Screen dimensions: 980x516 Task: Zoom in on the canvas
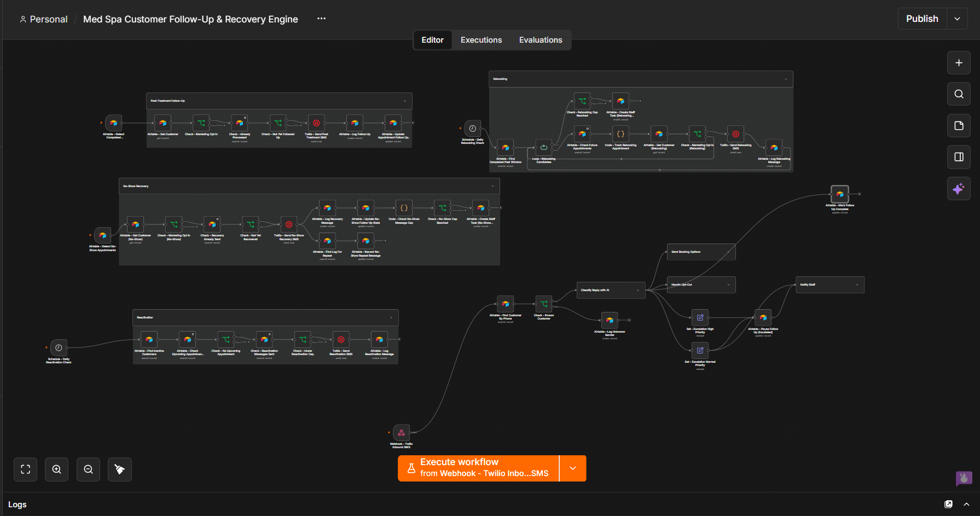[x=57, y=469]
